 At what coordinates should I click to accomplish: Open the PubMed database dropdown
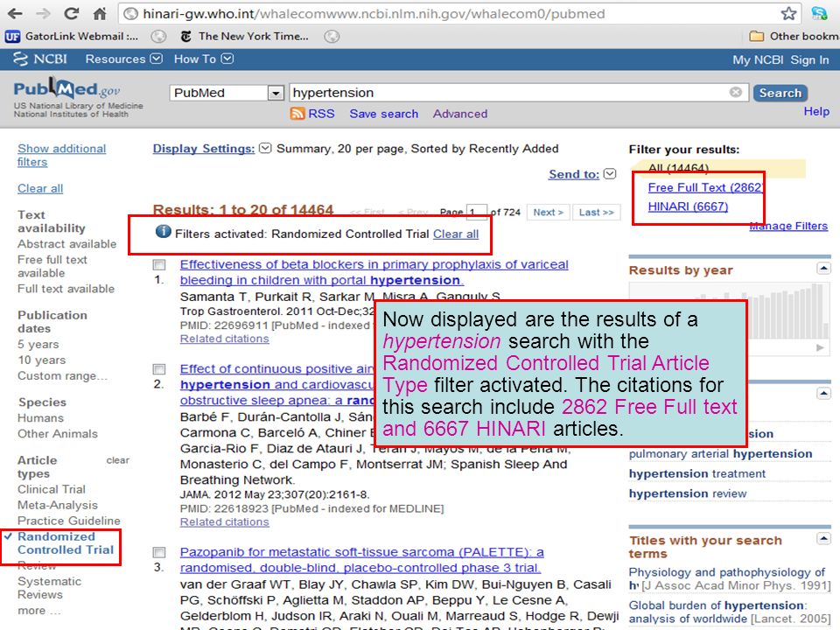(x=276, y=93)
